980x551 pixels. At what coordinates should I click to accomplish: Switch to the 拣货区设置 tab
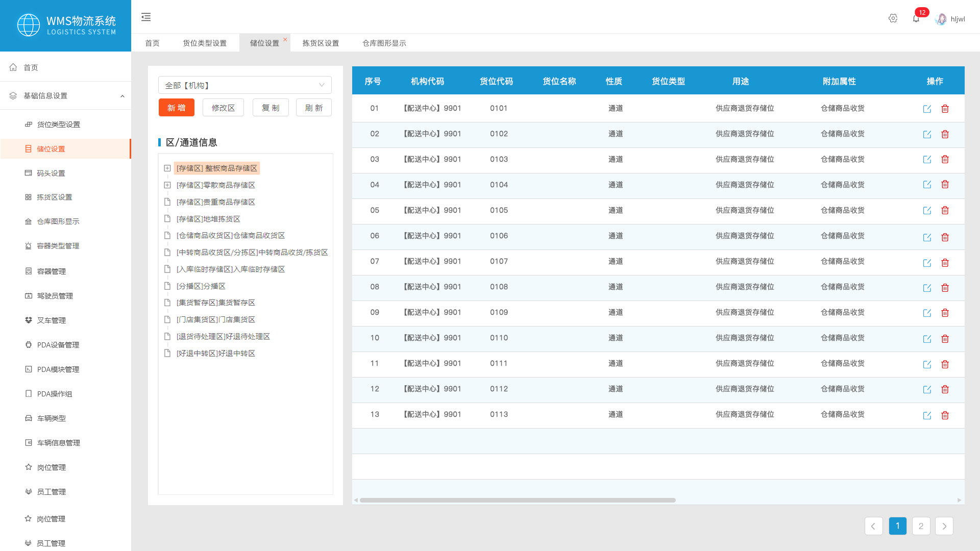(320, 43)
